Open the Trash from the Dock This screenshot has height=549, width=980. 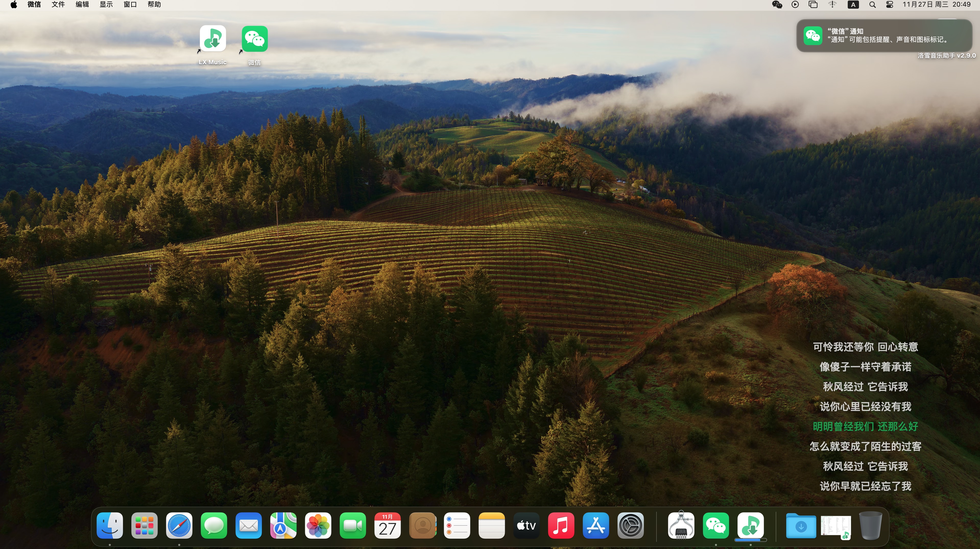pos(870,526)
